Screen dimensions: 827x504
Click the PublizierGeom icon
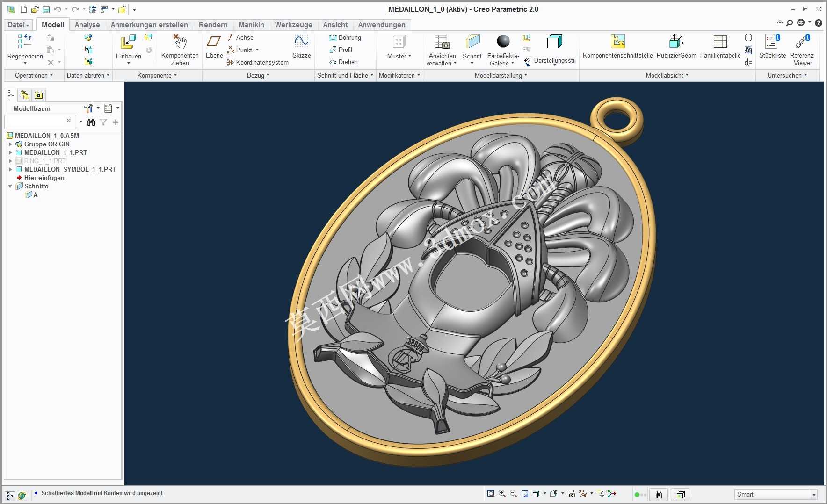676,41
